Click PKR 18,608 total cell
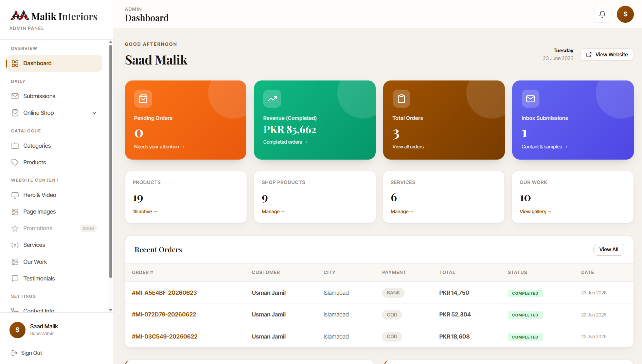 (454, 336)
